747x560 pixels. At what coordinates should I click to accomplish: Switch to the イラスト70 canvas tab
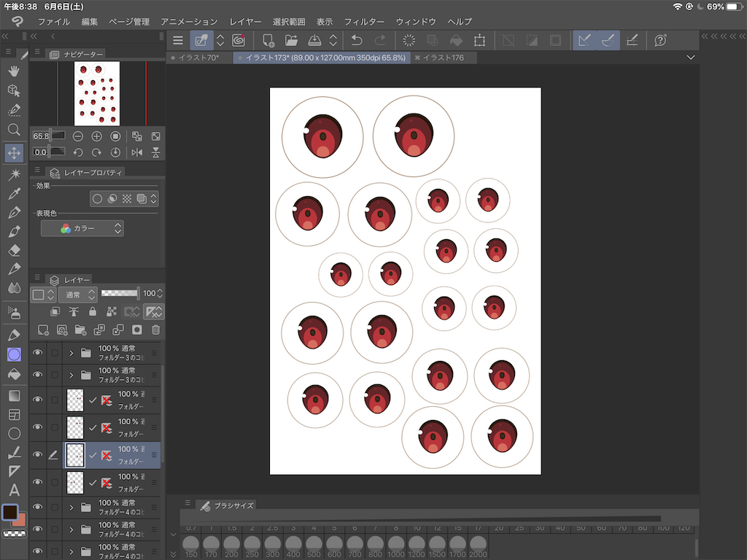[x=199, y=58]
